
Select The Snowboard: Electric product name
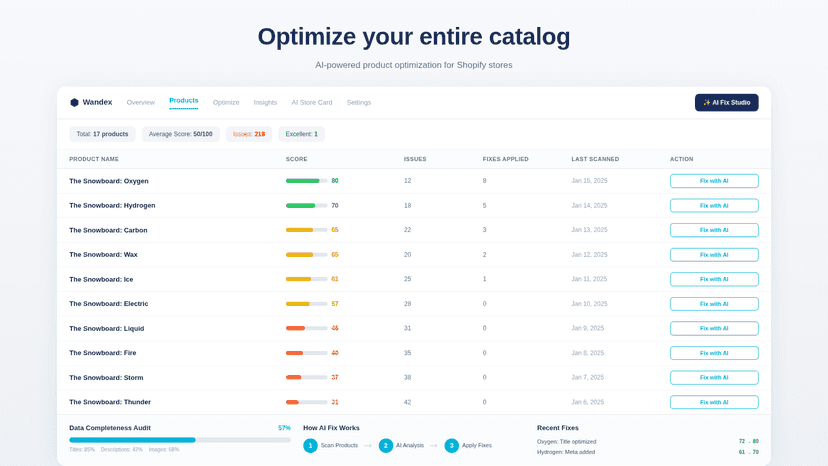109,304
